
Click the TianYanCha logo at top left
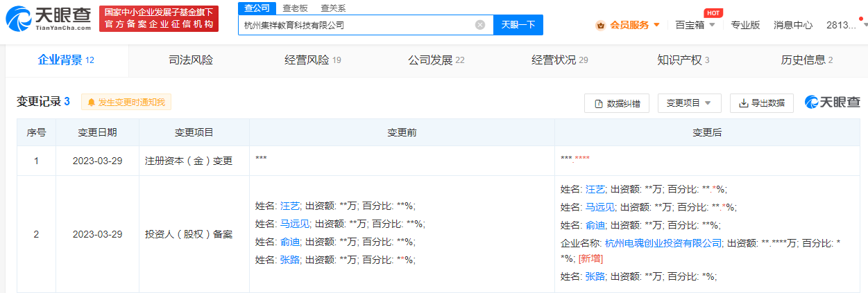[x=47, y=19]
